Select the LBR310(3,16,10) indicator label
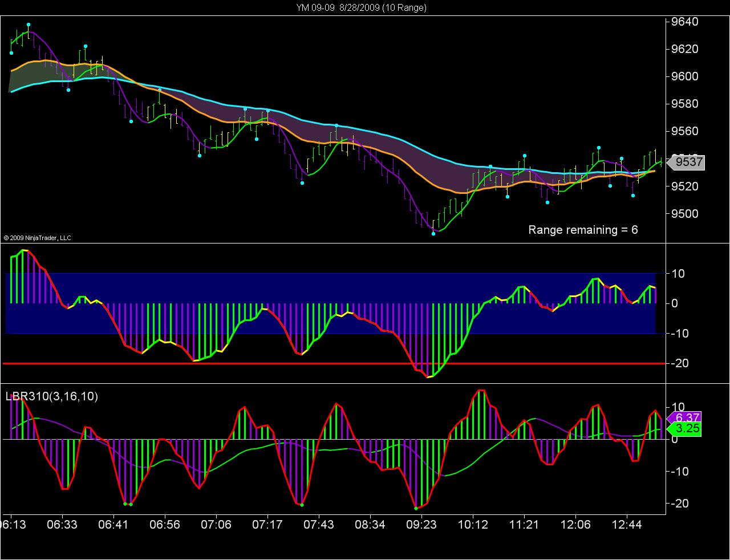The image size is (730, 560). pyautogui.click(x=52, y=396)
